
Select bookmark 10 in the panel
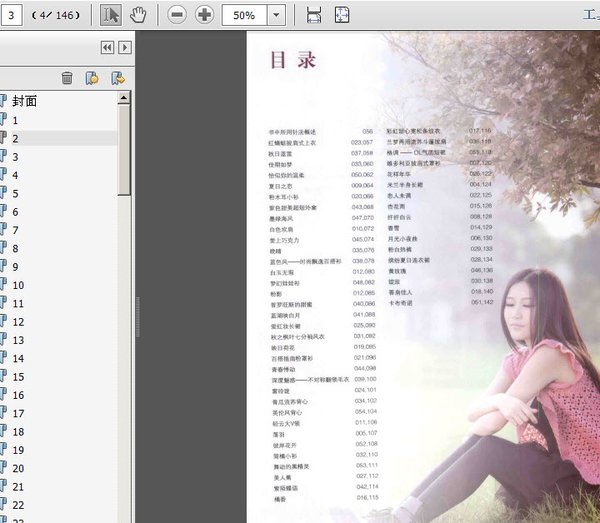(18, 285)
